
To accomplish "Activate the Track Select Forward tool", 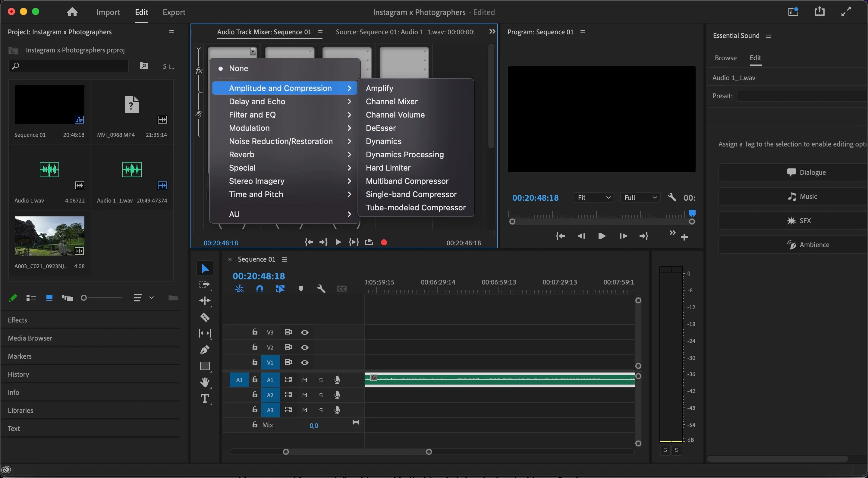I will coord(205,285).
